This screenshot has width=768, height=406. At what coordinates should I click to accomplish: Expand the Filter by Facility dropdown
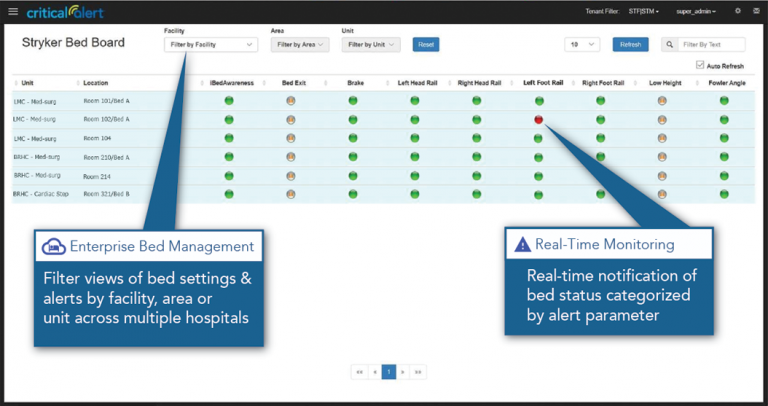[x=210, y=45]
